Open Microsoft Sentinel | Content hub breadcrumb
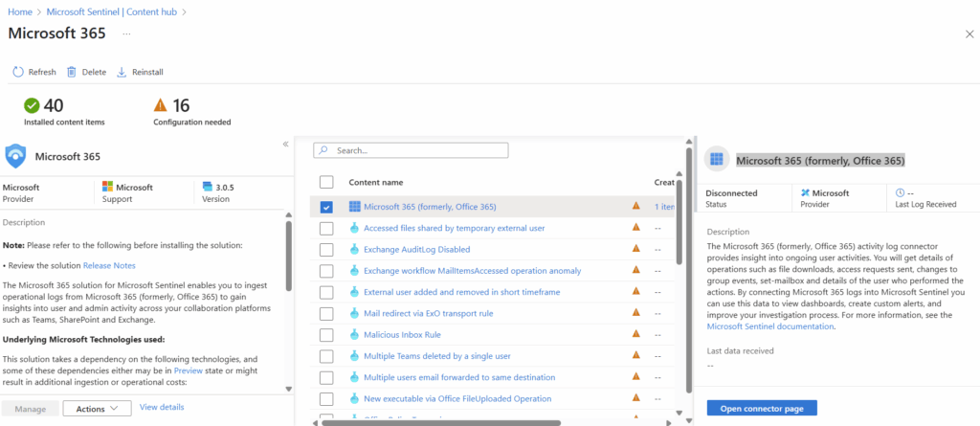980x426 pixels. click(113, 11)
